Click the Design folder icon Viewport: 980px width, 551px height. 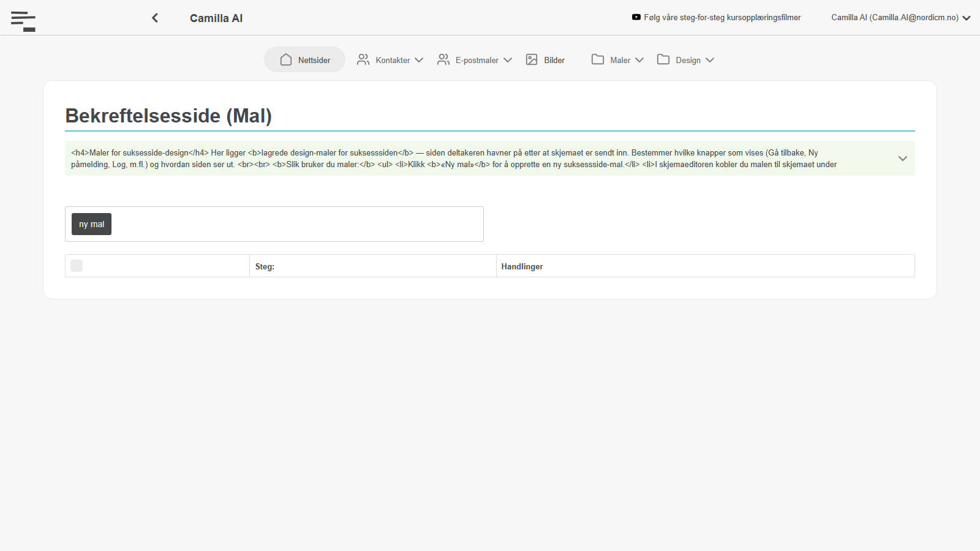pyautogui.click(x=663, y=59)
